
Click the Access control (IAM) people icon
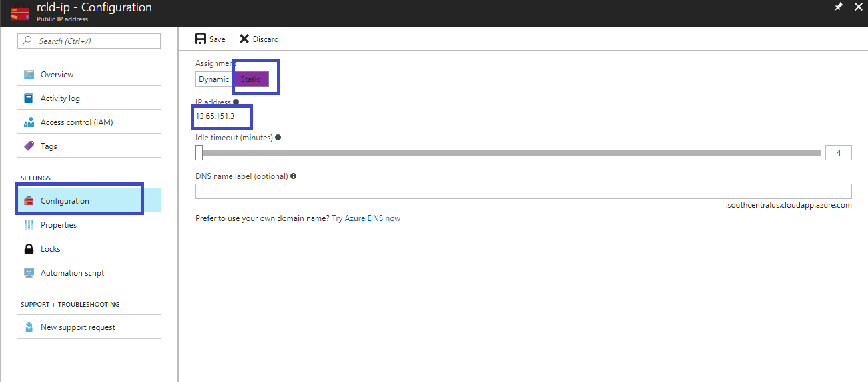[x=29, y=122]
